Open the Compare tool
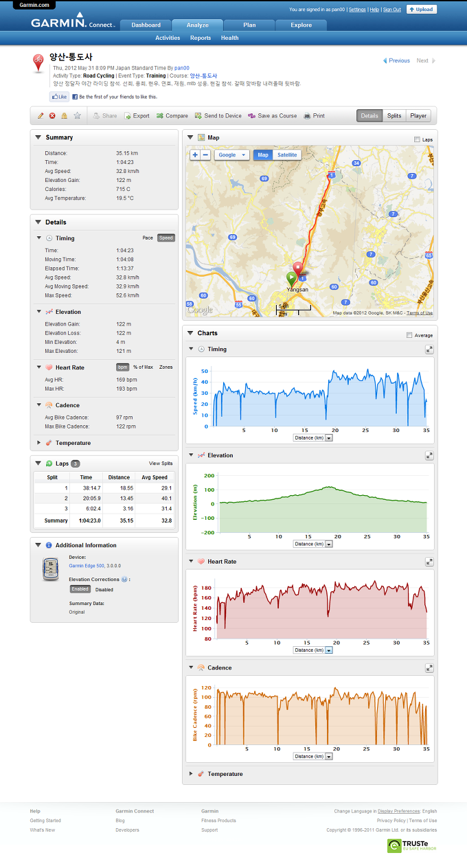Viewport: 467px width, 868px height. pyautogui.click(x=172, y=115)
